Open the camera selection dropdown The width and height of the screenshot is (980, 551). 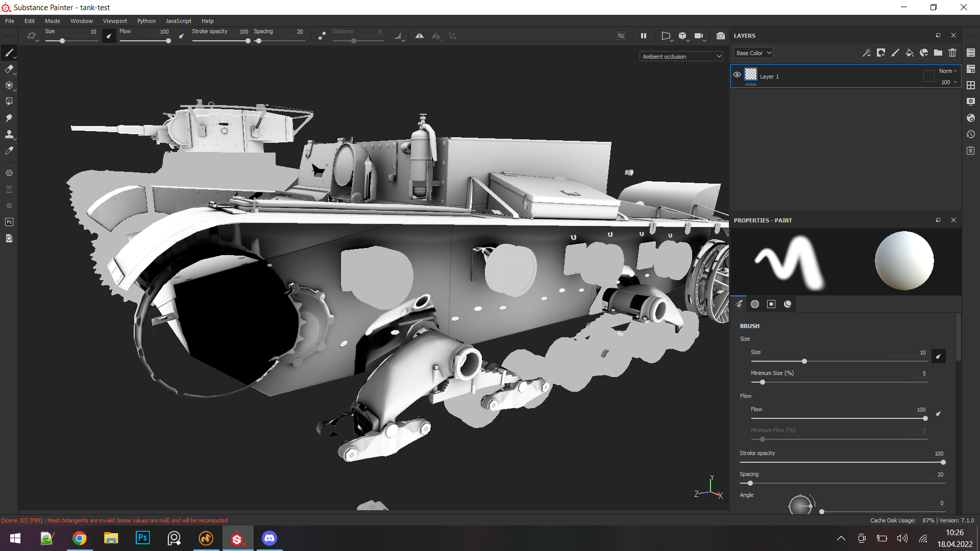[700, 36]
